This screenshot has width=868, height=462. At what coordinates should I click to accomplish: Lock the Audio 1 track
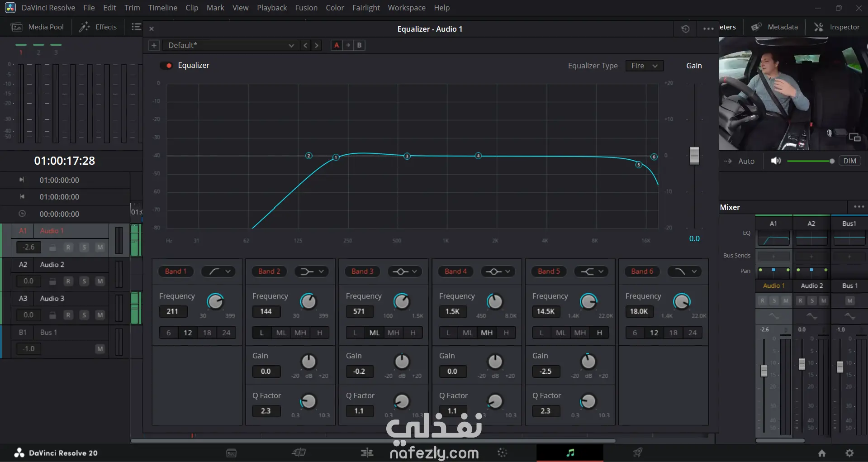tap(52, 248)
